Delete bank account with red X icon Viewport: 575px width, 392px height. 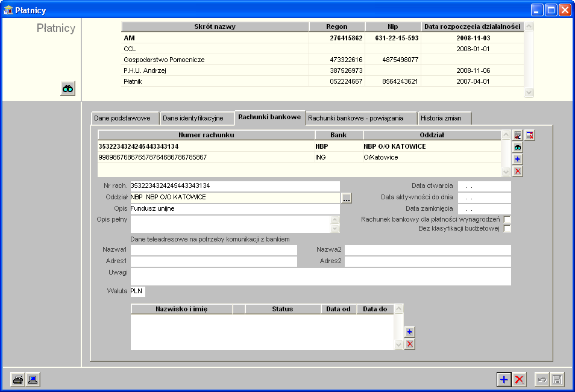click(x=517, y=171)
